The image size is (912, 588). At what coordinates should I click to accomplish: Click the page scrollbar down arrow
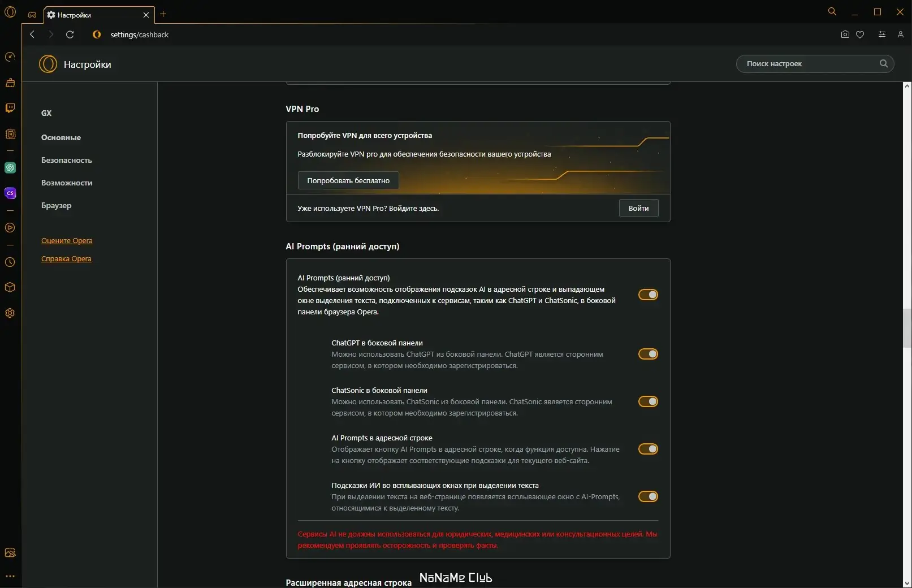907,583
